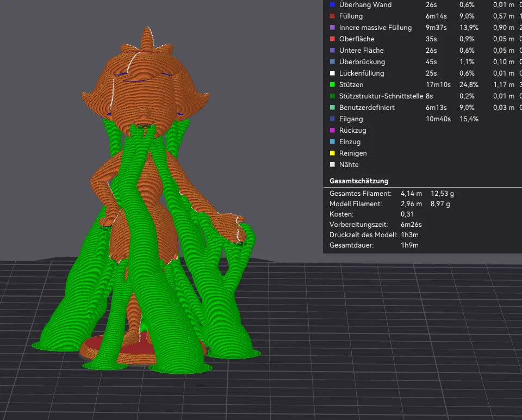Click the Innere massive Füllung time 9m37s
The image size is (522, 420).
436,27
